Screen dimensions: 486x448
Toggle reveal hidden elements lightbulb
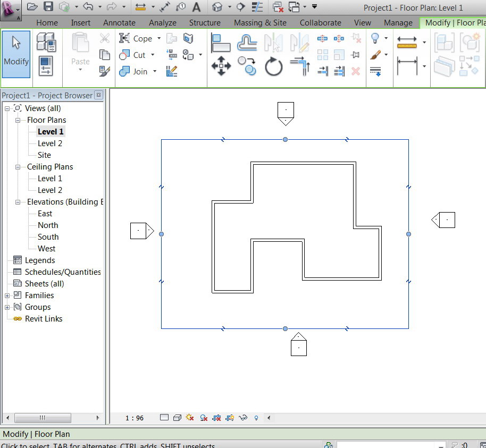(x=256, y=418)
